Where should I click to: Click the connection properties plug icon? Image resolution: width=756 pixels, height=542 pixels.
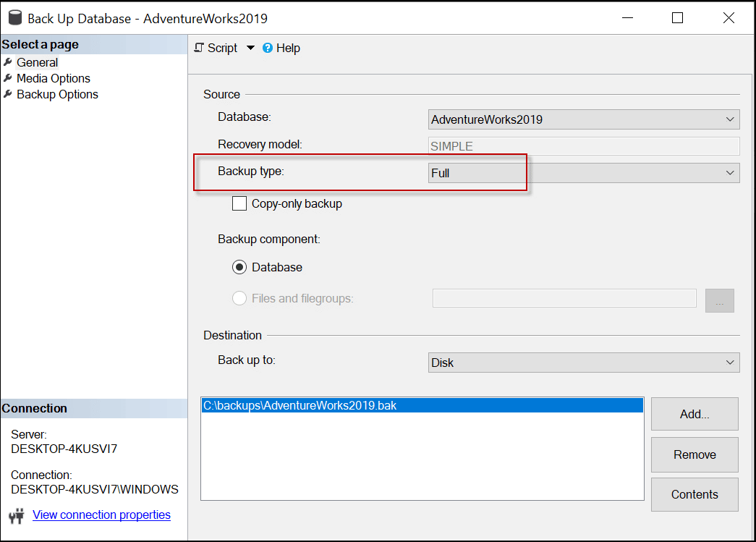click(x=17, y=515)
